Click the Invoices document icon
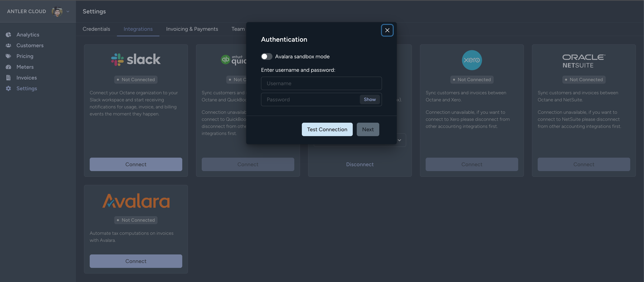644x282 pixels. [9, 78]
